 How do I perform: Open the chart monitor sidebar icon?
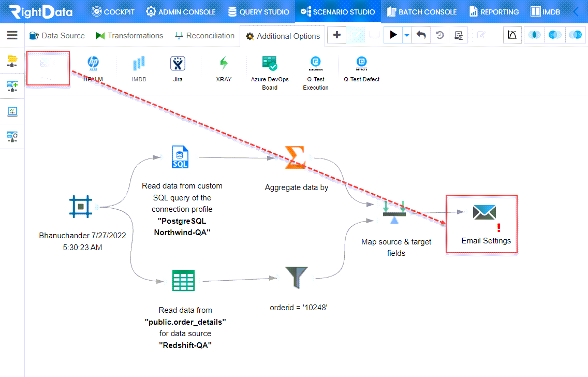(x=12, y=111)
